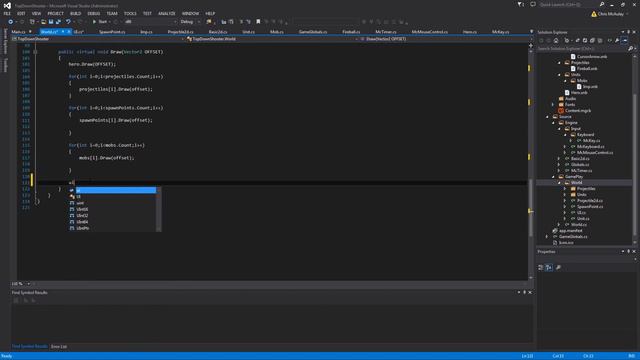This screenshot has height=360, width=640.
Task: Switch to the Fireball.cs tab
Action: pyautogui.click(x=351, y=32)
